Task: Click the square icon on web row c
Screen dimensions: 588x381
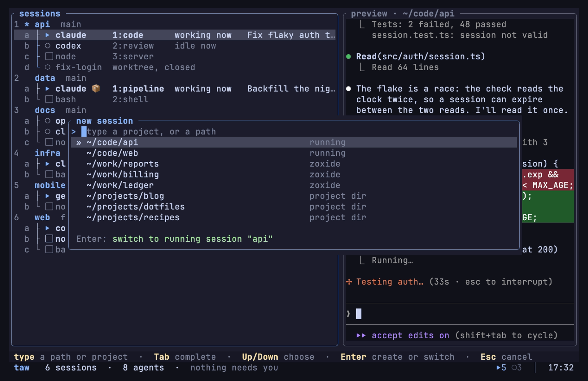Action: 49,249
